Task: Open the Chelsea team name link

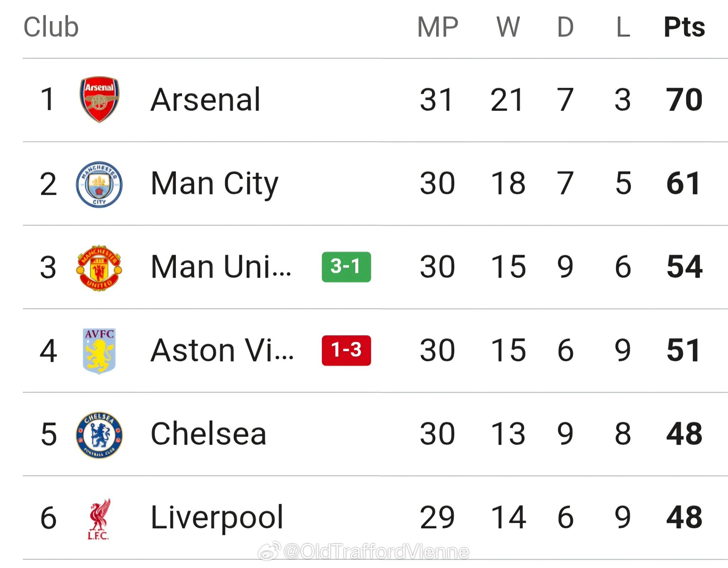Action: pos(208,434)
